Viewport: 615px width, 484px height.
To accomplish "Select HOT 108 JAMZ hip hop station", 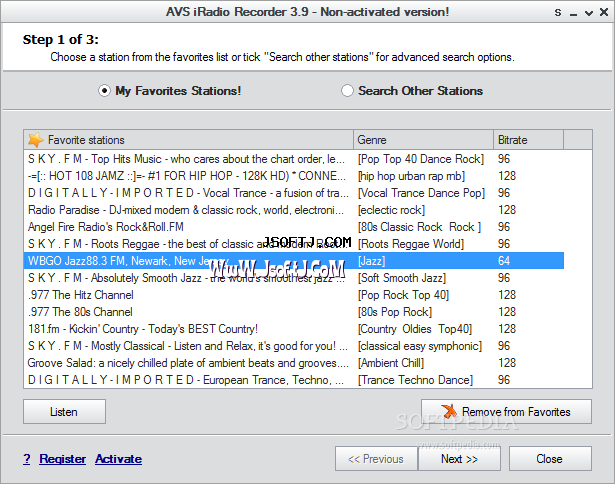I will [294, 176].
